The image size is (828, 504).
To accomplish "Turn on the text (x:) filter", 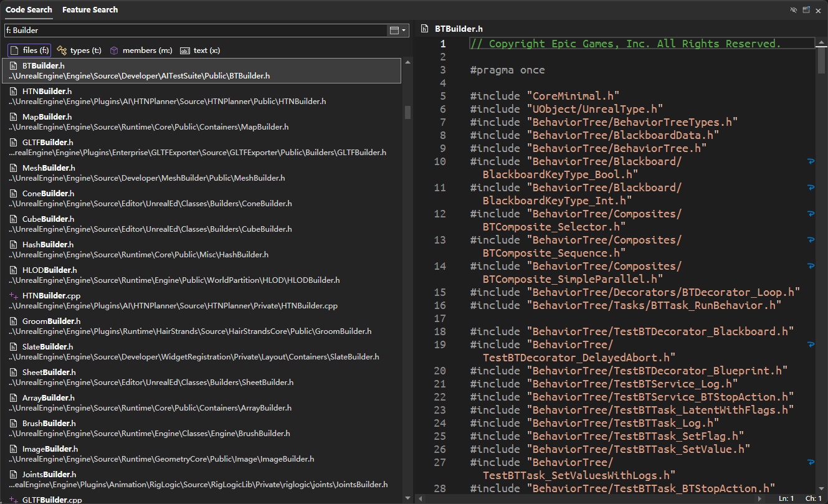I will (199, 50).
